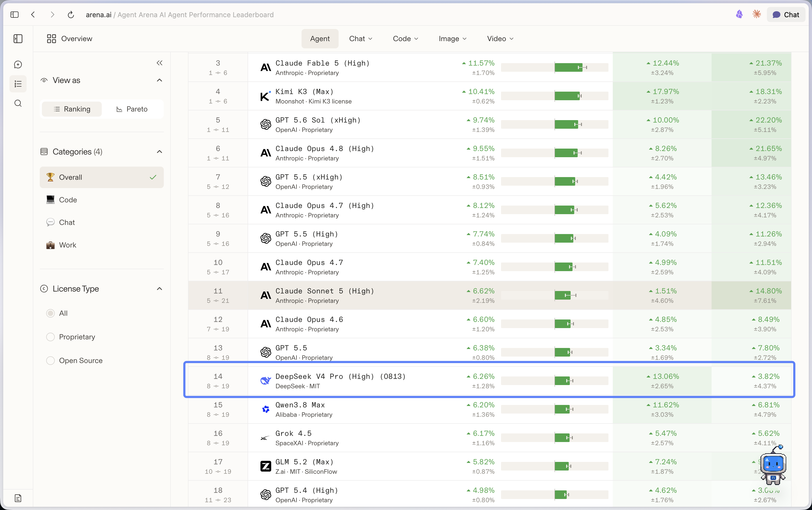Image resolution: width=812 pixels, height=510 pixels.
Task: Click the arena.ai address bar
Action: [x=180, y=15]
